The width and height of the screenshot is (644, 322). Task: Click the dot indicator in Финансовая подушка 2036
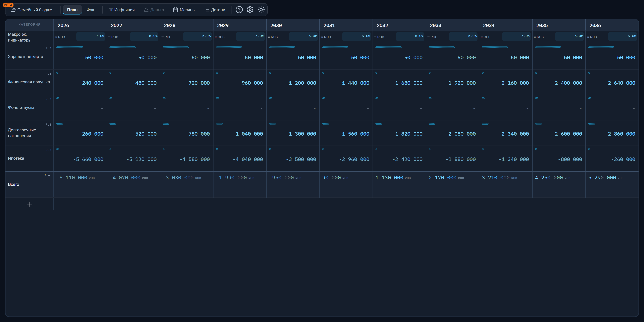589,73
